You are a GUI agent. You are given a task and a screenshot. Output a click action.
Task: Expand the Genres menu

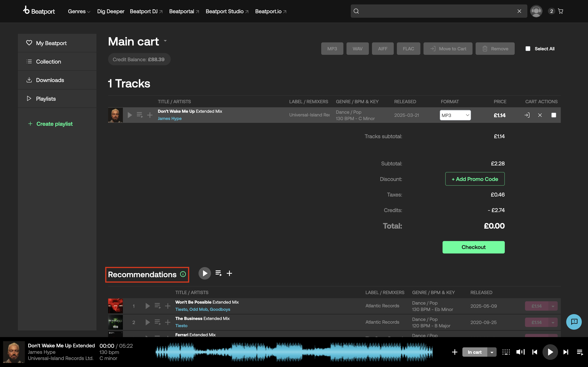pos(79,11)
